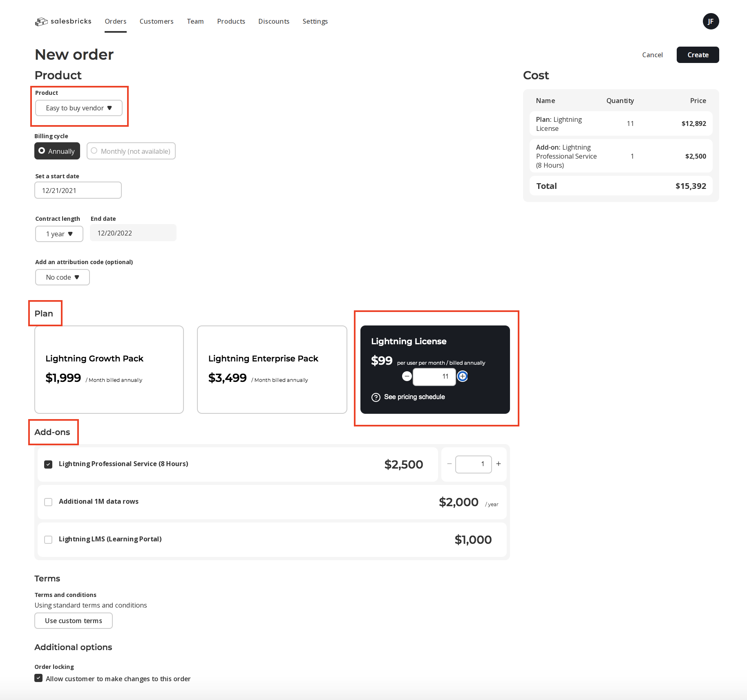747x700 pixels.
Task: Click Using standard terms and conditions text
Action: 91,605
